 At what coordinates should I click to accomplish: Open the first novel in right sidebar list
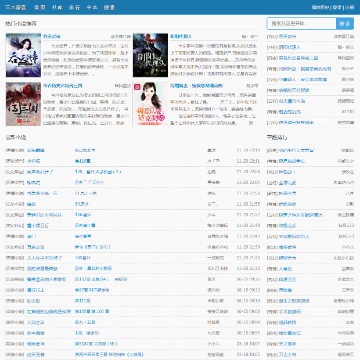click(287, 36)
